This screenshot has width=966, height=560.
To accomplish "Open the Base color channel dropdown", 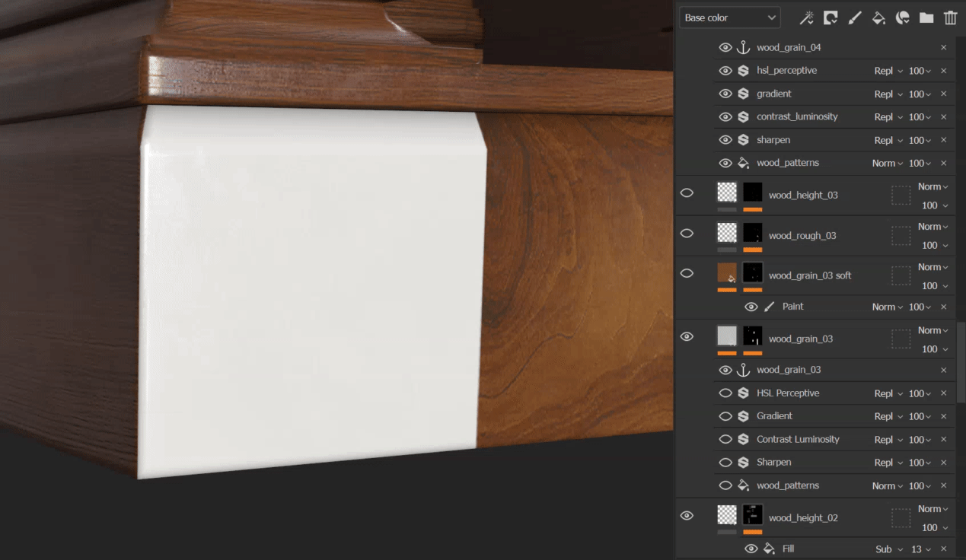I will tap(728, 17).
